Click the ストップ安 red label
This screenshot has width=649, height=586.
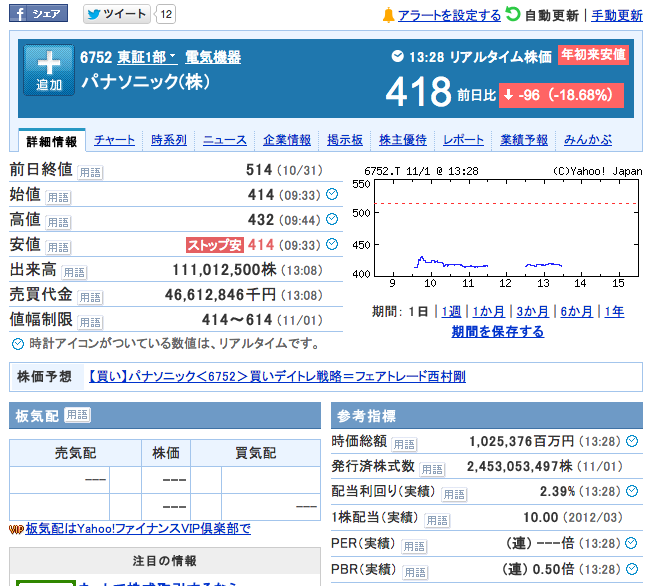pos(215,245)
